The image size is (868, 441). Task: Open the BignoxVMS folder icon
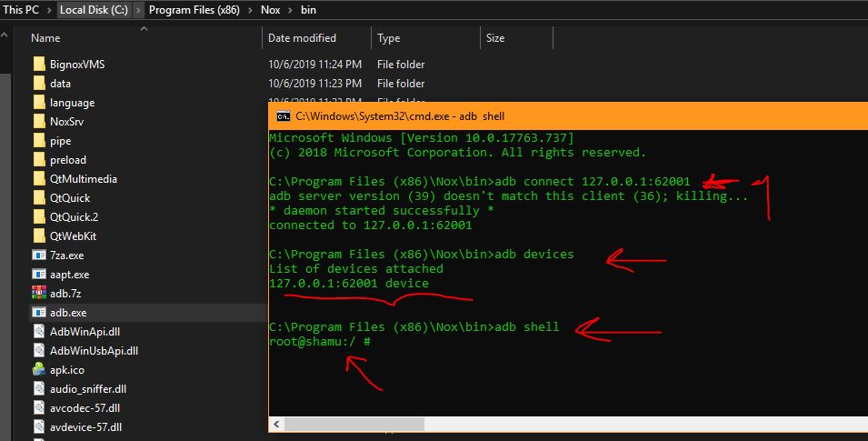39,64
